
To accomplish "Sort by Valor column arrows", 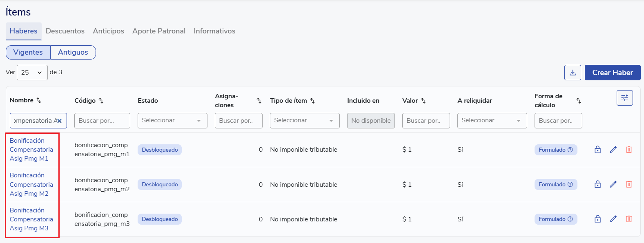I will click(423, 101).
